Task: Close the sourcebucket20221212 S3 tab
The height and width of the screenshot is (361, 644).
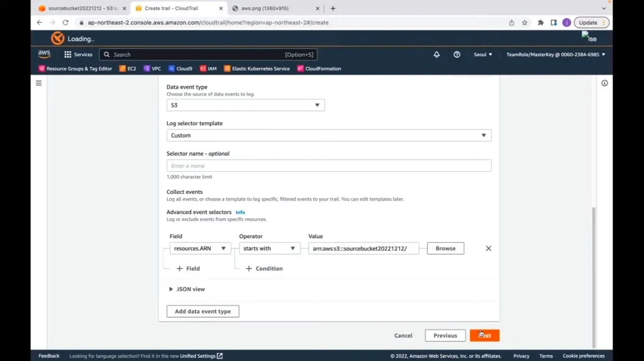Action: click(x=124, y=8)
